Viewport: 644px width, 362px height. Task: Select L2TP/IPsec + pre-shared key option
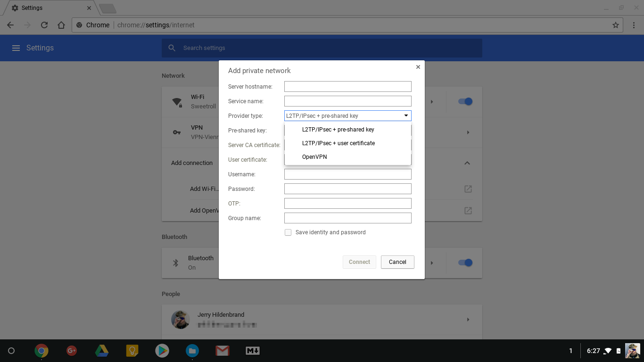click(348, 130)
